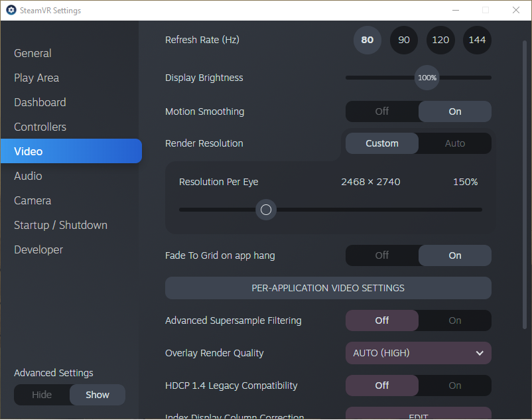Set HDCP 1.4 Legacy Compatibility to On

[x=455, y=385]
